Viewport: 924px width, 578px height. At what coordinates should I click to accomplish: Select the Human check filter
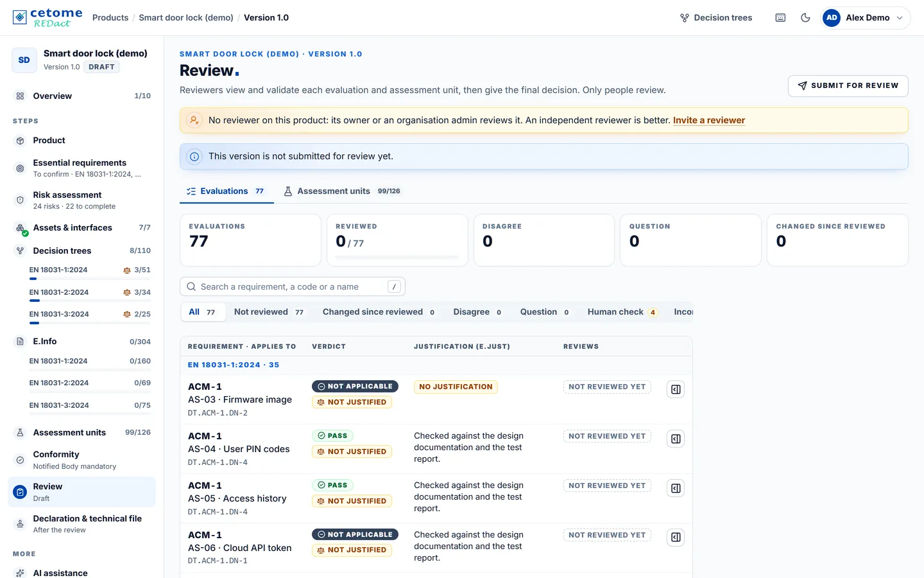coord(622,312)
